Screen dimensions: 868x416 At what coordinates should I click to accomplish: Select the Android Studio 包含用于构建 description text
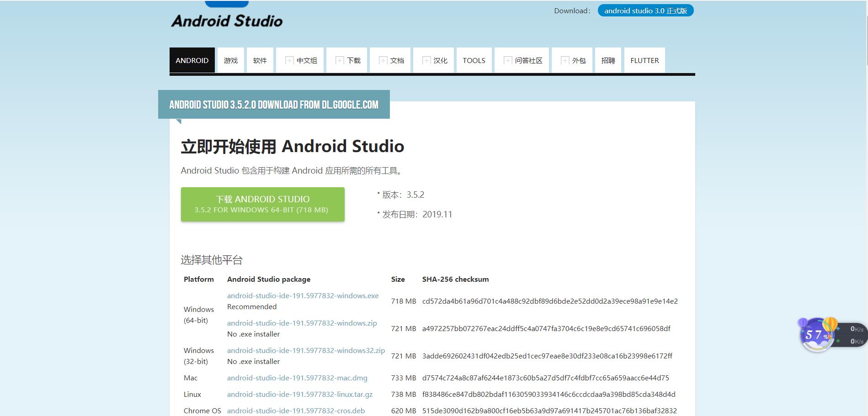(x=293, y=170)
